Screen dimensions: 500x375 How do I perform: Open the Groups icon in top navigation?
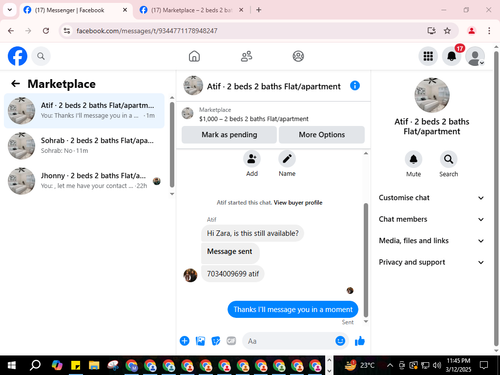pos(298,56)
